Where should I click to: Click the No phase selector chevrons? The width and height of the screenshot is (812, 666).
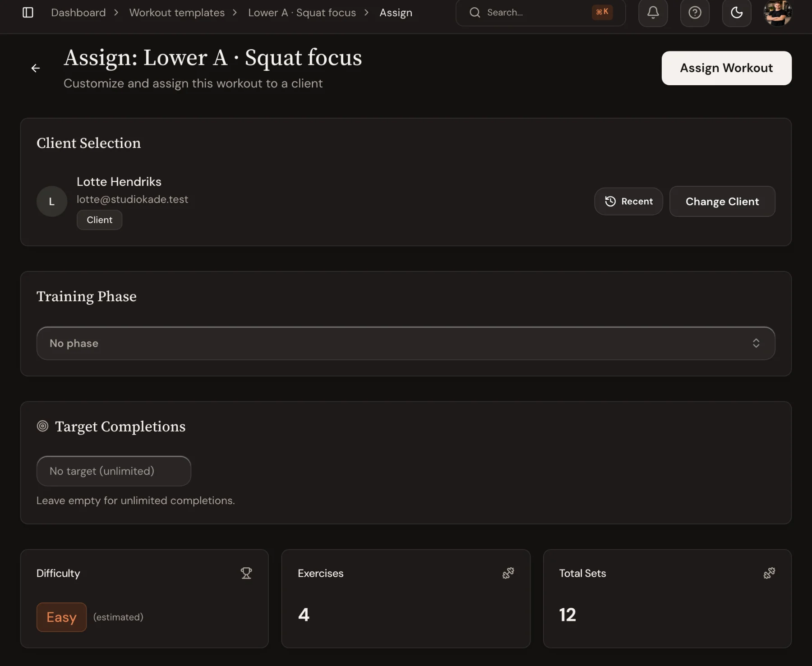pyautogui.click(x=756, y=343)
